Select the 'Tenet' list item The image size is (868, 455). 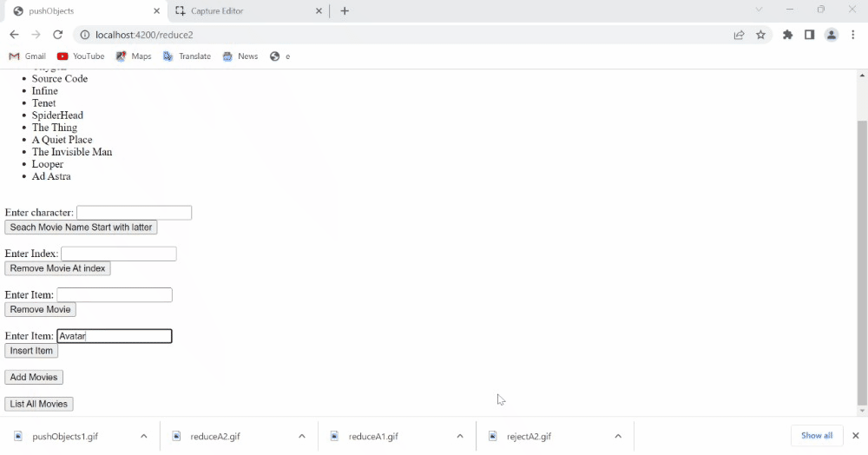click(x=43, y=103)
